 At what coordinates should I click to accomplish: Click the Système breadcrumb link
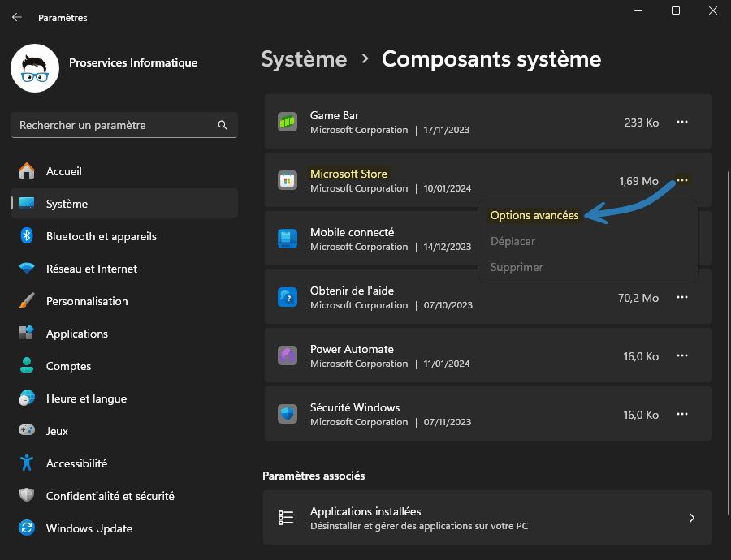[304, 58]
